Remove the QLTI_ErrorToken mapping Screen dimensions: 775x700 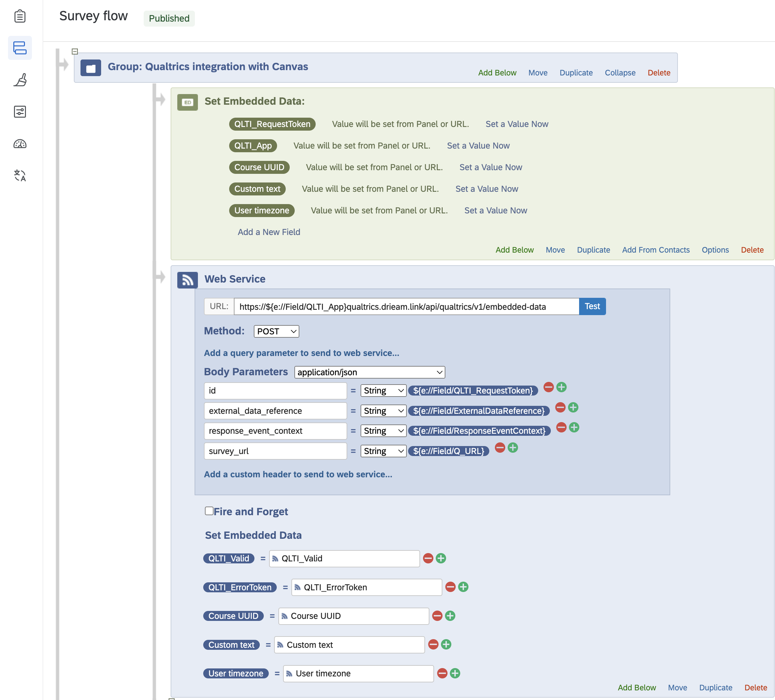pos(450,587)
